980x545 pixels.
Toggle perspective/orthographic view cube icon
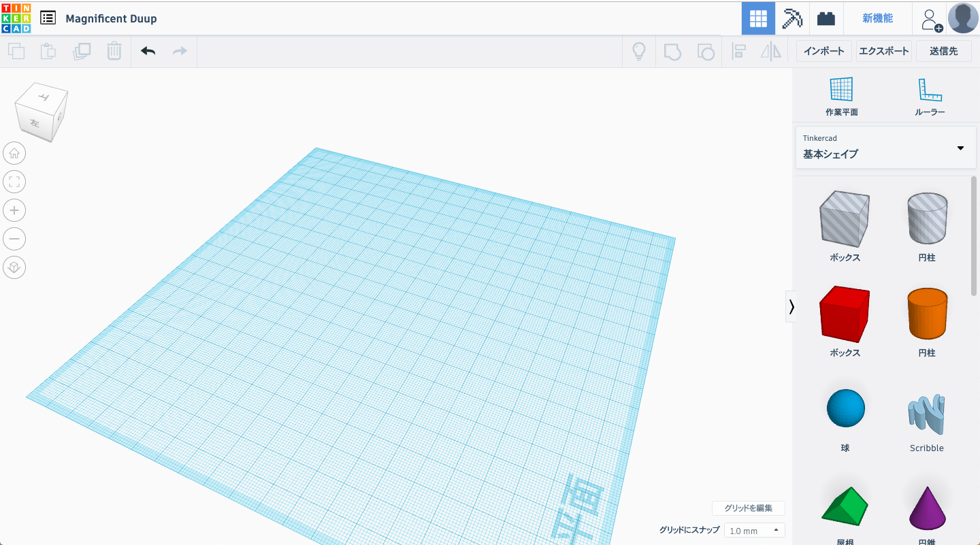click(14, 267)
